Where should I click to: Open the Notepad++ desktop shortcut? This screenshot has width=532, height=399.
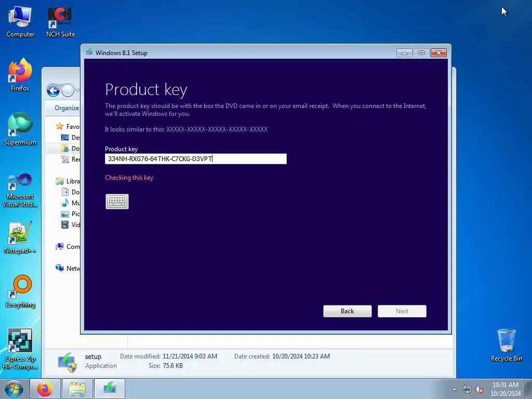click(20, 237)
